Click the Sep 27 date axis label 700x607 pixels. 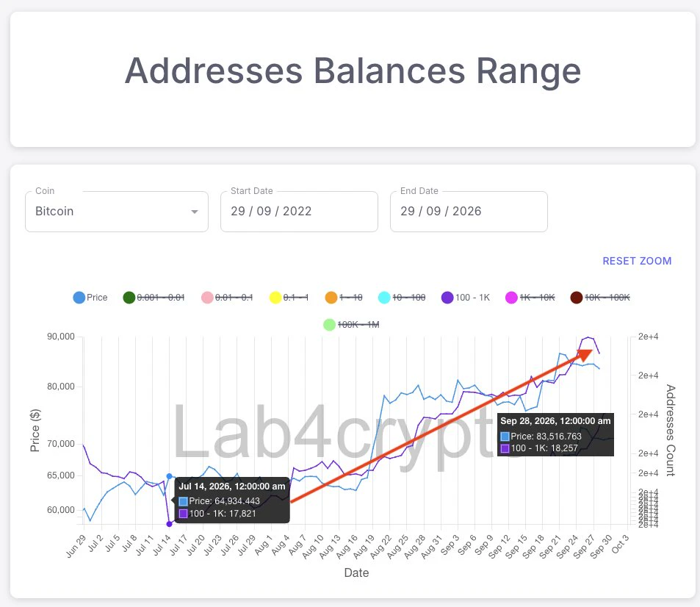click(583, 546)
